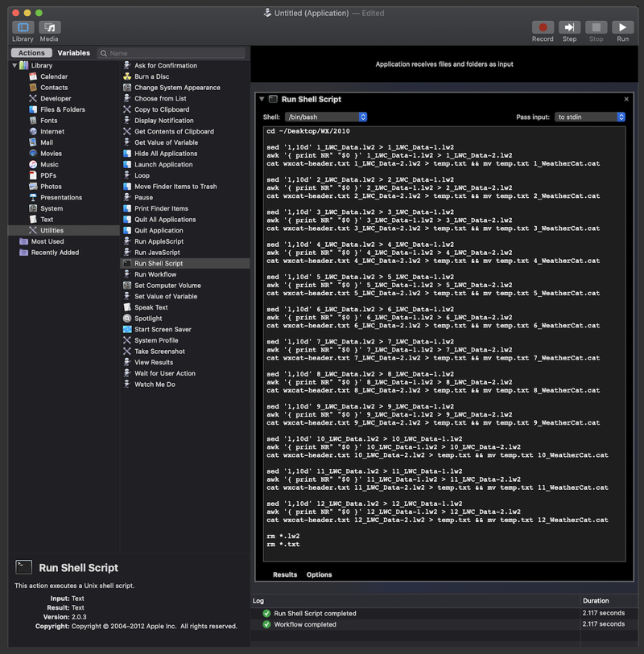Click the Log column header
Viewport: 644px width, 654px height.
[258, 601]
